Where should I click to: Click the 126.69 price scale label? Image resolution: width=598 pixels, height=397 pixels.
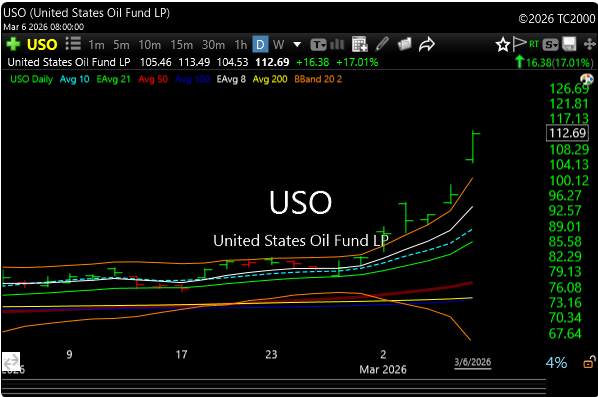(x=569, y=89)
